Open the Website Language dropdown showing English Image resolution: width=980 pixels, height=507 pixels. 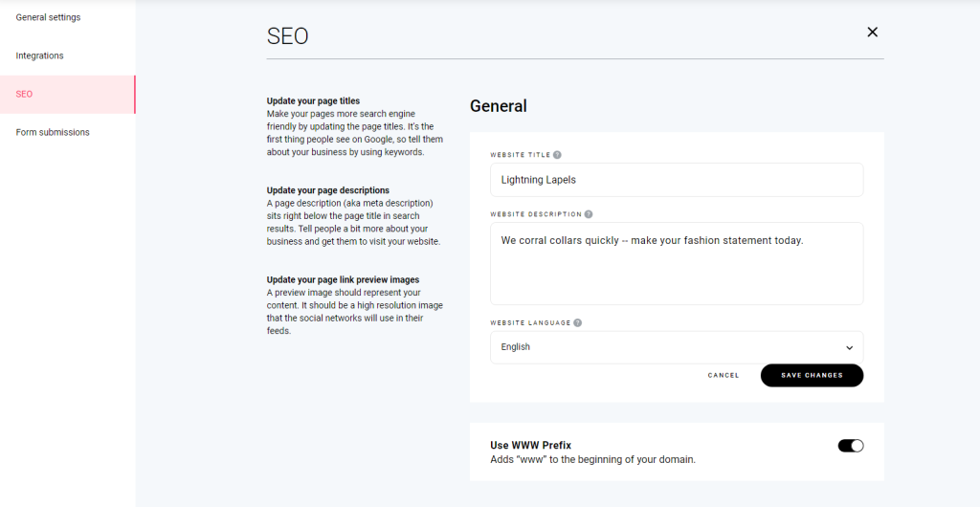(676, 347)
